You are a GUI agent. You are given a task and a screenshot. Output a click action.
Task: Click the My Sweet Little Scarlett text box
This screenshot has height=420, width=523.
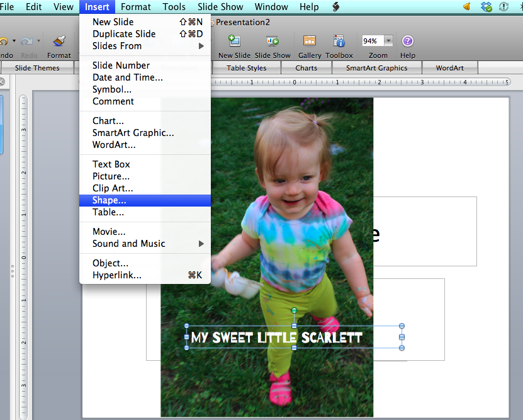(x=277, y=338)
